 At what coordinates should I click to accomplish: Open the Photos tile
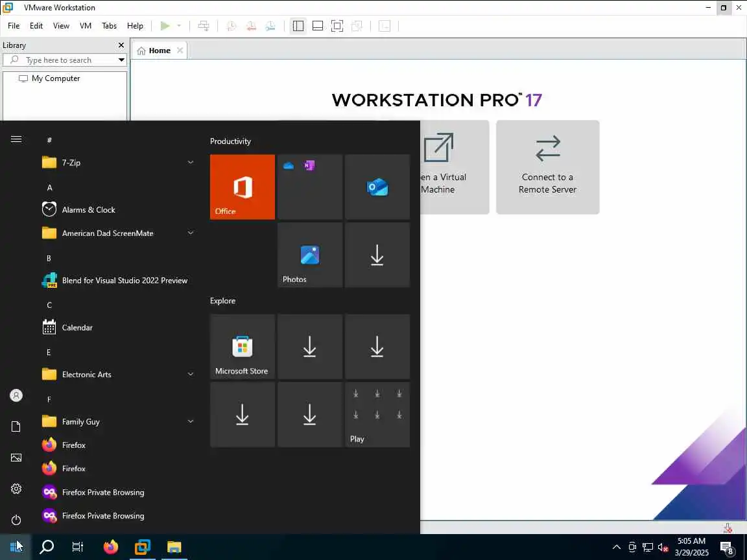tap(310, 255)
